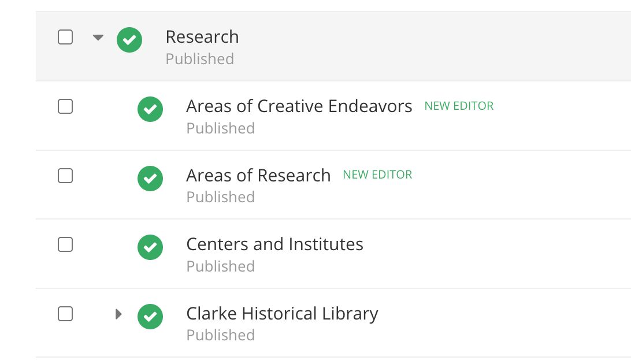Mark the Clarke Historical Library checkbox
Viewport: 631px width, 364px height.
(65, 314)
